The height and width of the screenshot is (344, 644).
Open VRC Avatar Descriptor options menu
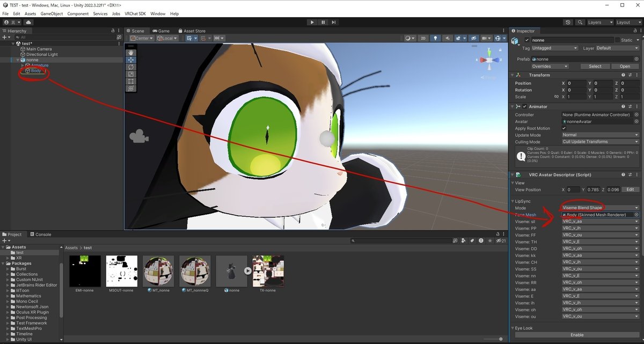(x=636, y=175)
